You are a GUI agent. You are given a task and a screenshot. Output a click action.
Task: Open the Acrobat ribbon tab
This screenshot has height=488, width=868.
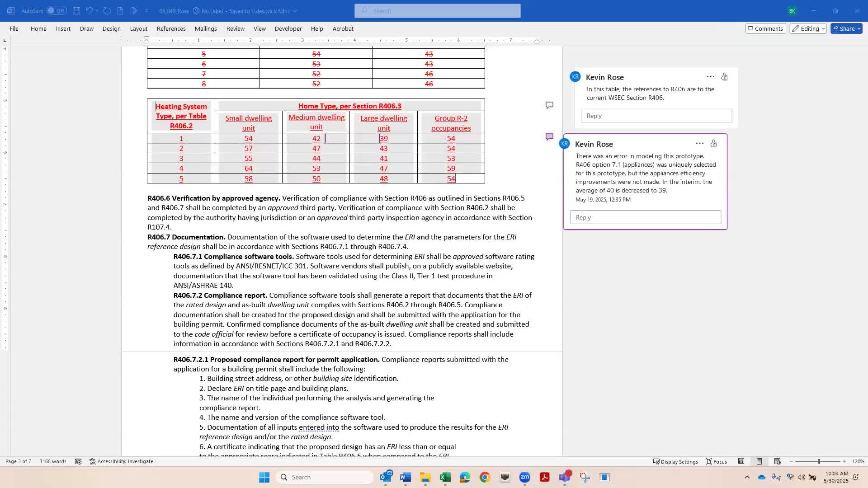click(343, 28)
